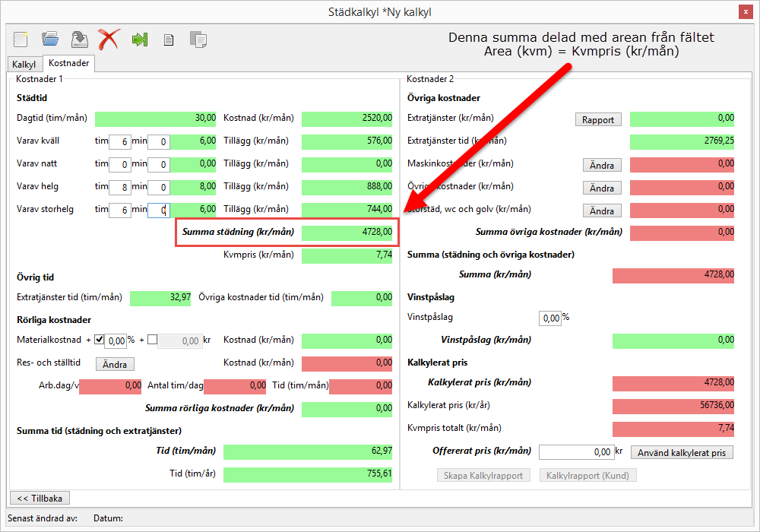Click Ändra for Res- och ställtid

tap(115, 364)
